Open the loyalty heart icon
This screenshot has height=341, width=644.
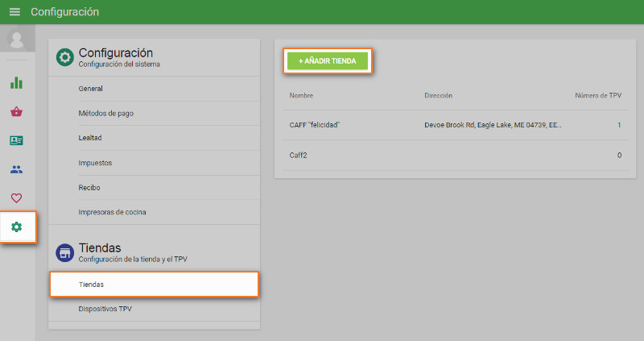16,198
